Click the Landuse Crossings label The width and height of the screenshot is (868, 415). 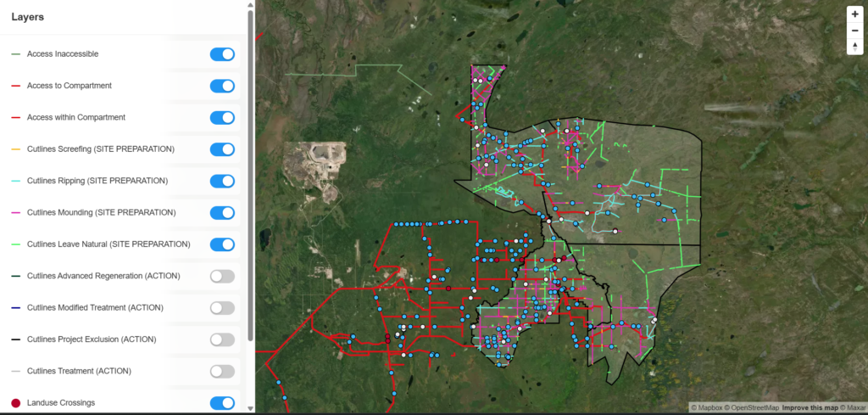[x=61, y=403]
